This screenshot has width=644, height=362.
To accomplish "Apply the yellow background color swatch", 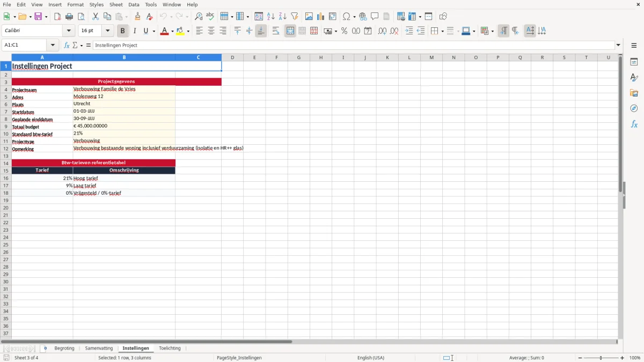I will tap(180, 31).
